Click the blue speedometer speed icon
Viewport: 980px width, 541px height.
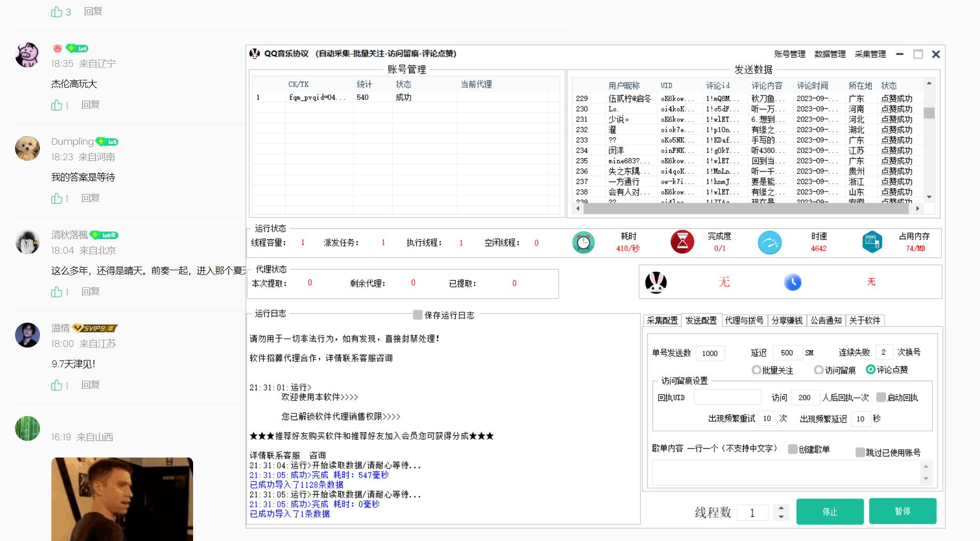coord(769,242)
